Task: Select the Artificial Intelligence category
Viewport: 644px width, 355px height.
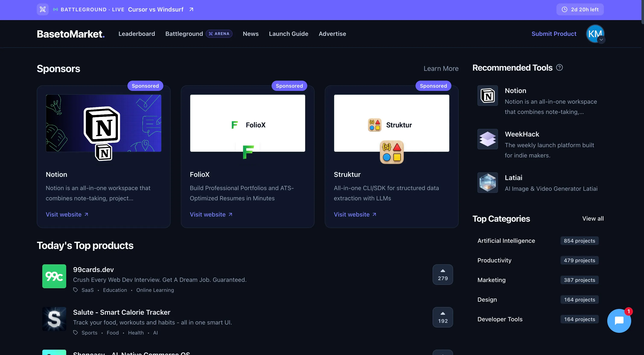Action: click(538, 241)
